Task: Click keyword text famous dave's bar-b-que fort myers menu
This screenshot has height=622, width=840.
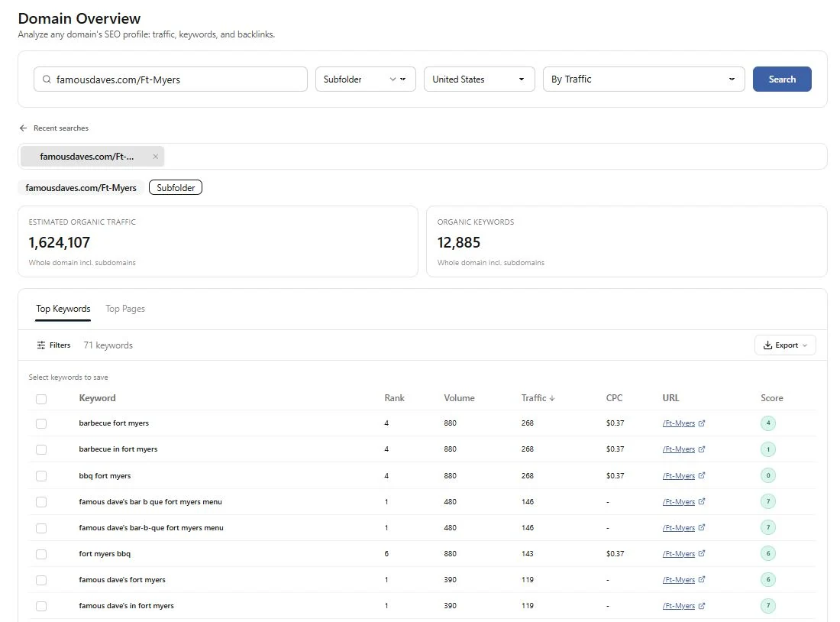Action: 151,528
